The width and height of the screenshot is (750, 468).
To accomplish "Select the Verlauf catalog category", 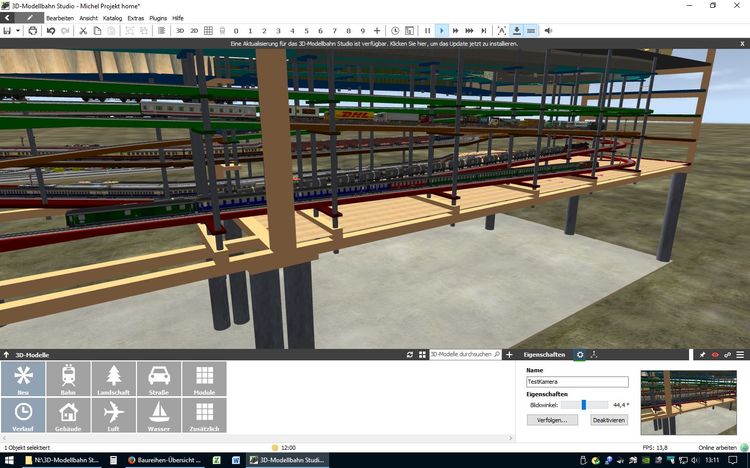I will click(23, 415).
